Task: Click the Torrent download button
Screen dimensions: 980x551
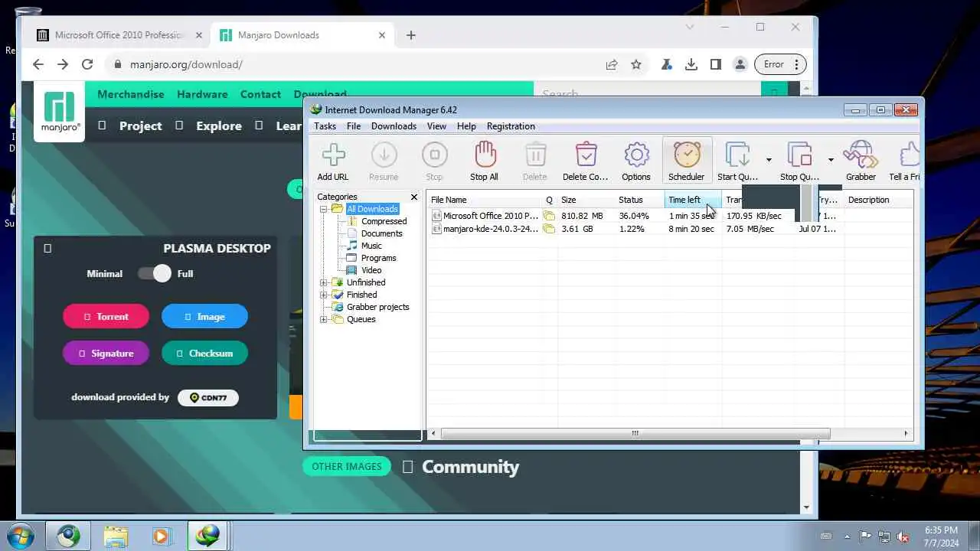Action: (x=106, y=316)
